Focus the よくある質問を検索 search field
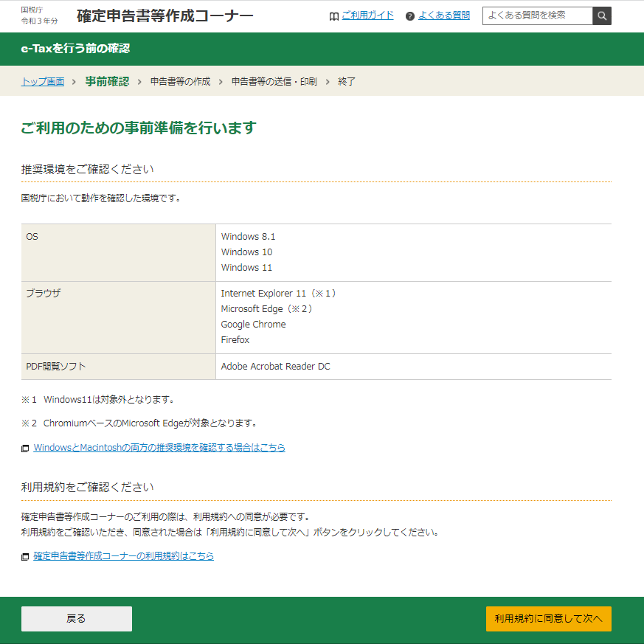 coord(538,15)
